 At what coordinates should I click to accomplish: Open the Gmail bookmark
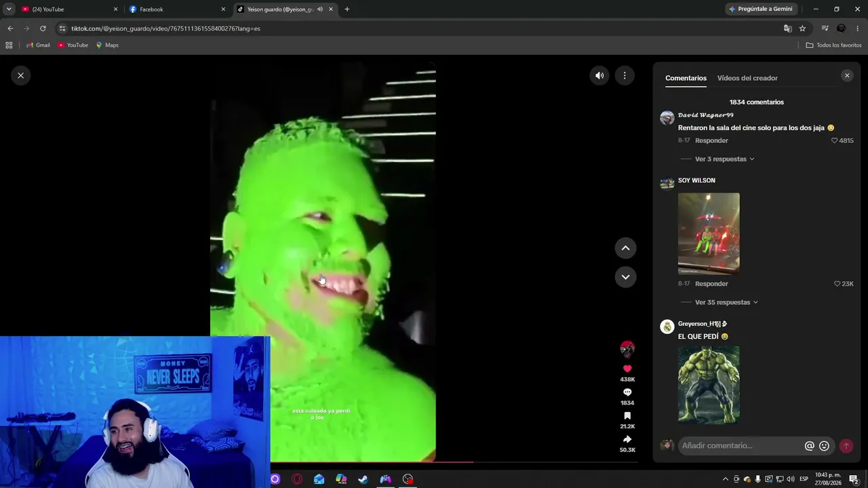click(x=38, y=45)
